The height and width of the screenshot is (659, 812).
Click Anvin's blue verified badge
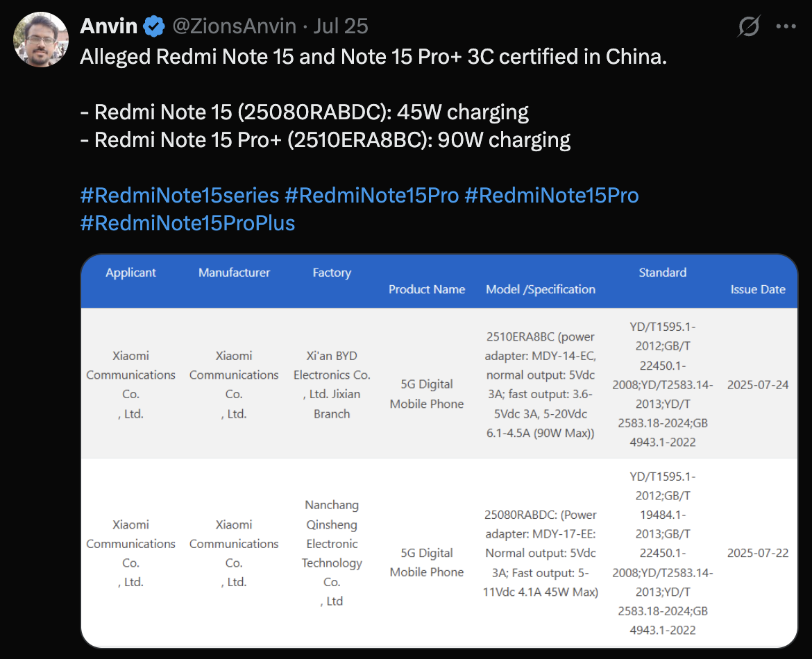pyautogui.click(x=153, y=26)
